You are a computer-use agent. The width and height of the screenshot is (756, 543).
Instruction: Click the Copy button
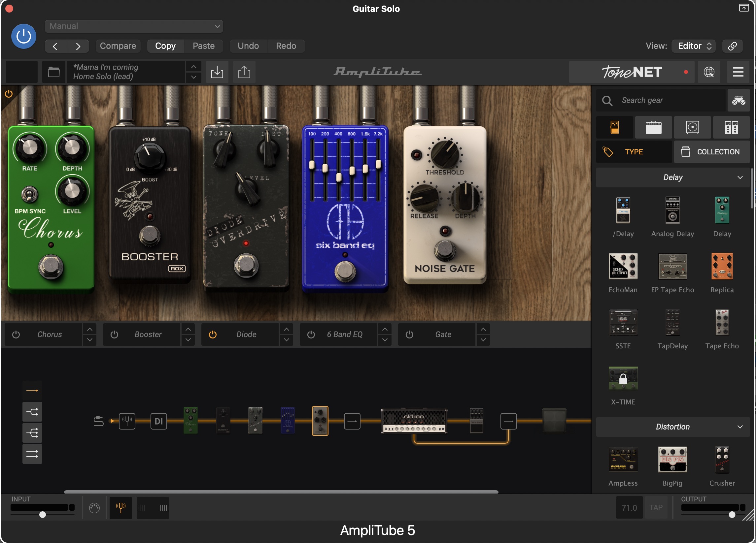click(165, 46)
